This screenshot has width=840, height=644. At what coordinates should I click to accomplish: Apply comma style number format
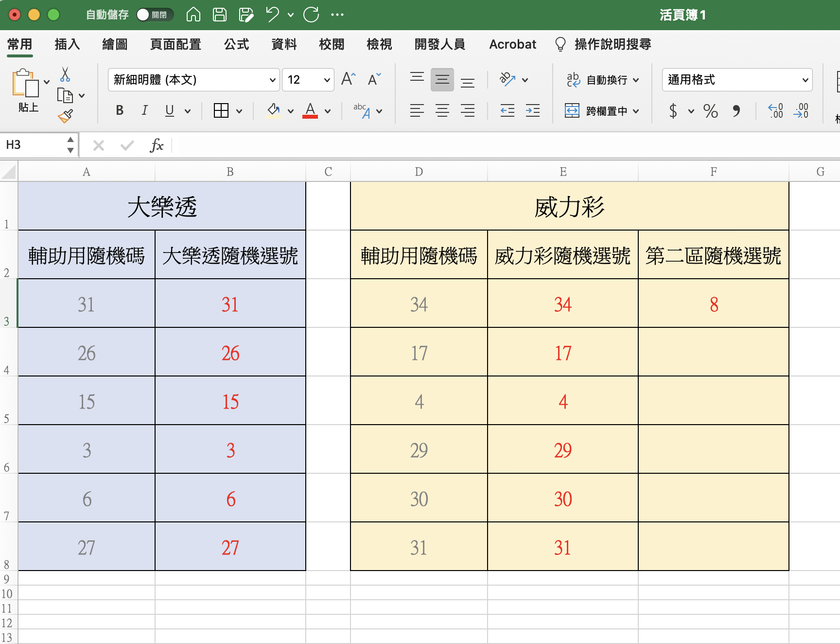coord(736,111)
